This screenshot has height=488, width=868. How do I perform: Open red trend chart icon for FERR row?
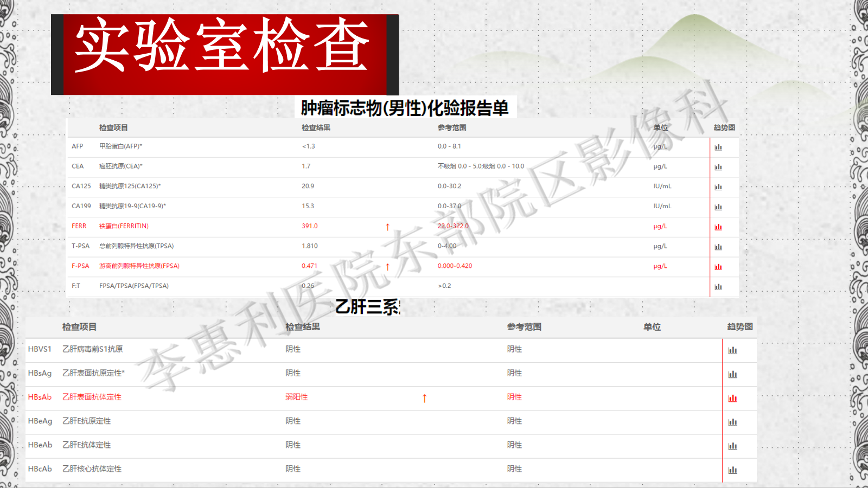pos(718,227)
